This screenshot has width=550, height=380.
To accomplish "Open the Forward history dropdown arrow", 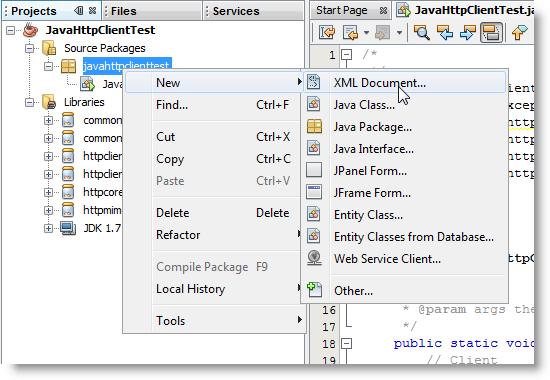I will point(399,33).
